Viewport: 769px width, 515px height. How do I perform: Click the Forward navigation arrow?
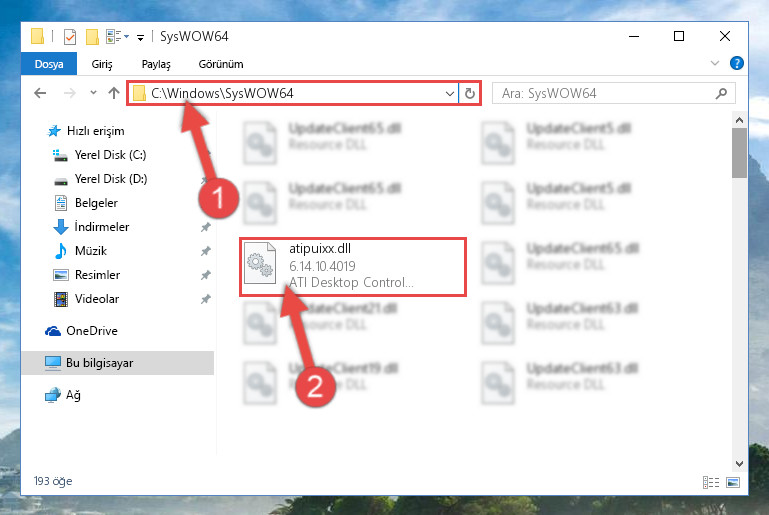(70, 93)
